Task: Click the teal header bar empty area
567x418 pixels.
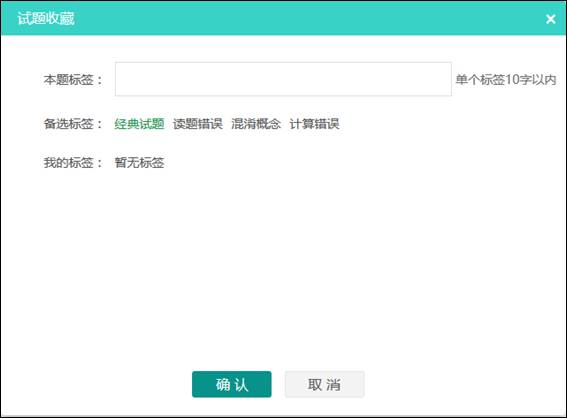Action: [307, 18]
